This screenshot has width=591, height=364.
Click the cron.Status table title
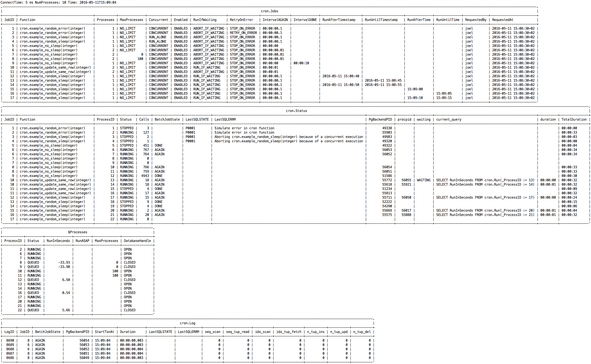click(296, 111)
